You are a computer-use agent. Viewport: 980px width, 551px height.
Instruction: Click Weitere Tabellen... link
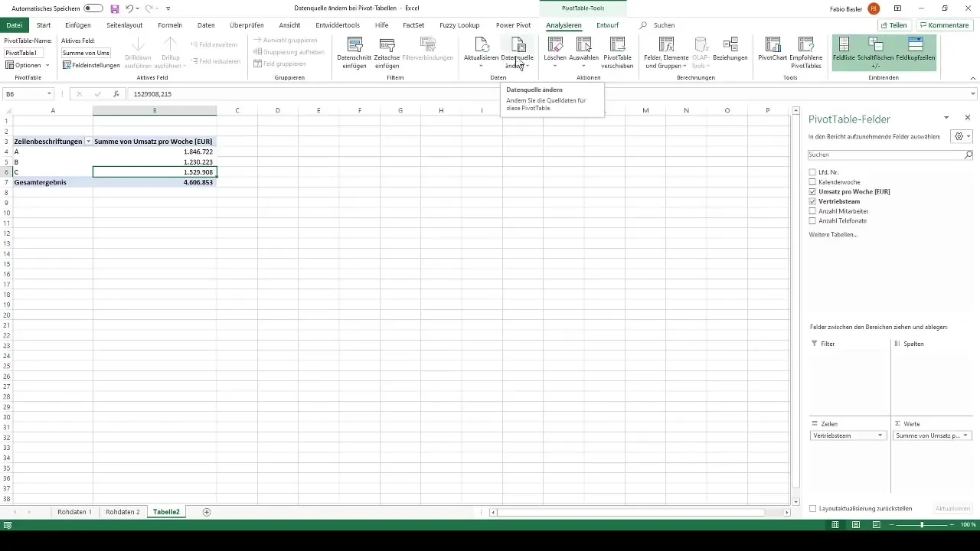(833, 234)
